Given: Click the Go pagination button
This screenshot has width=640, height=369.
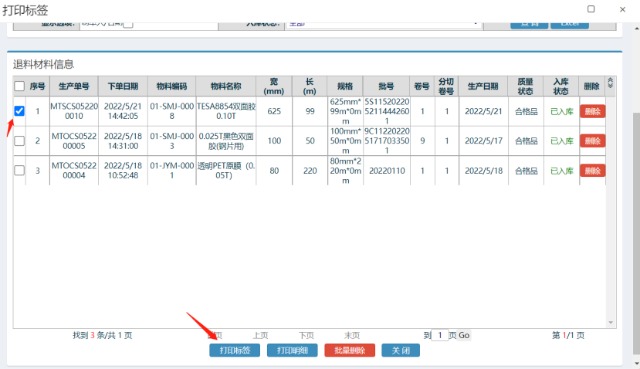Looking at the screenshot, I should tap(464, 335).
